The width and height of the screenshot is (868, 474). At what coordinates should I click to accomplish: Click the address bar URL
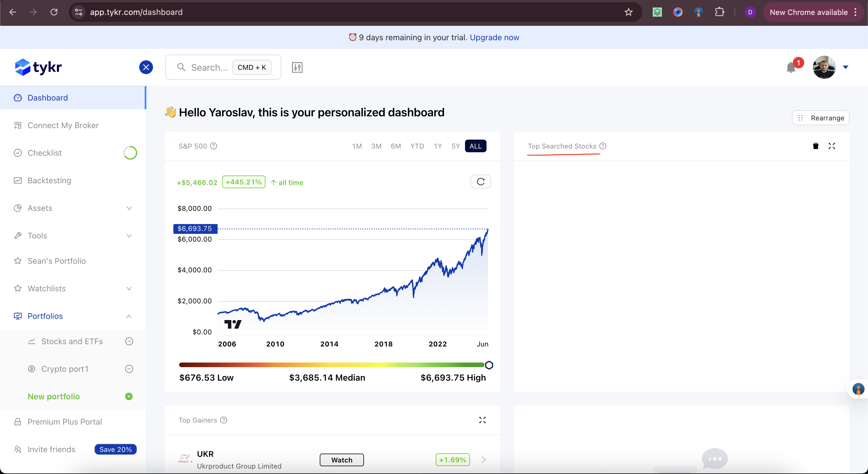point(136,12)
